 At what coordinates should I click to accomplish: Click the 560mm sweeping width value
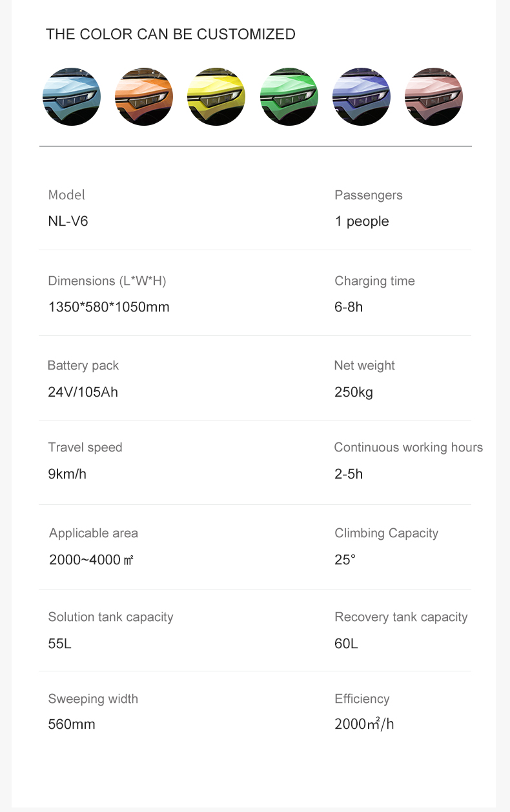(72, 724)
